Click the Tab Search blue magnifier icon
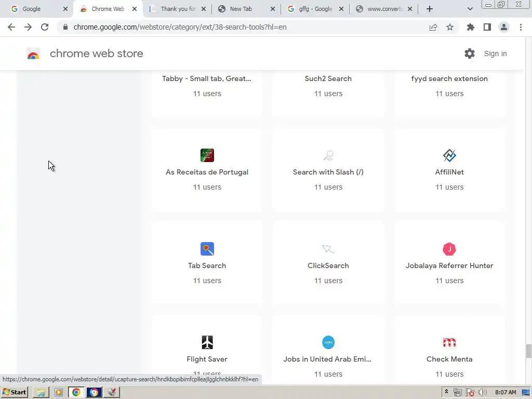The image size is (532, 399). pyautogui.click(x=207, y=249)
